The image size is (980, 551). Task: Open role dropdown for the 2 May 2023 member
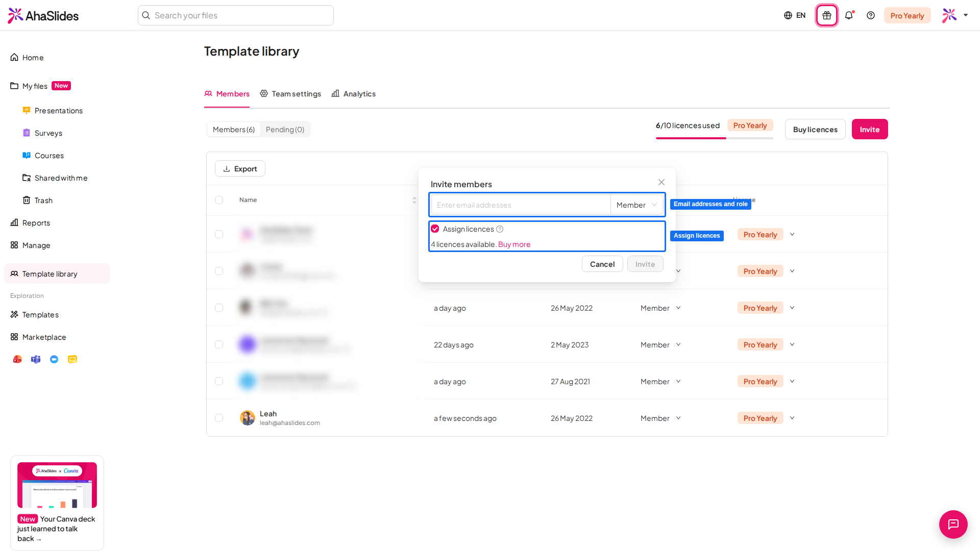coord(661,345)
